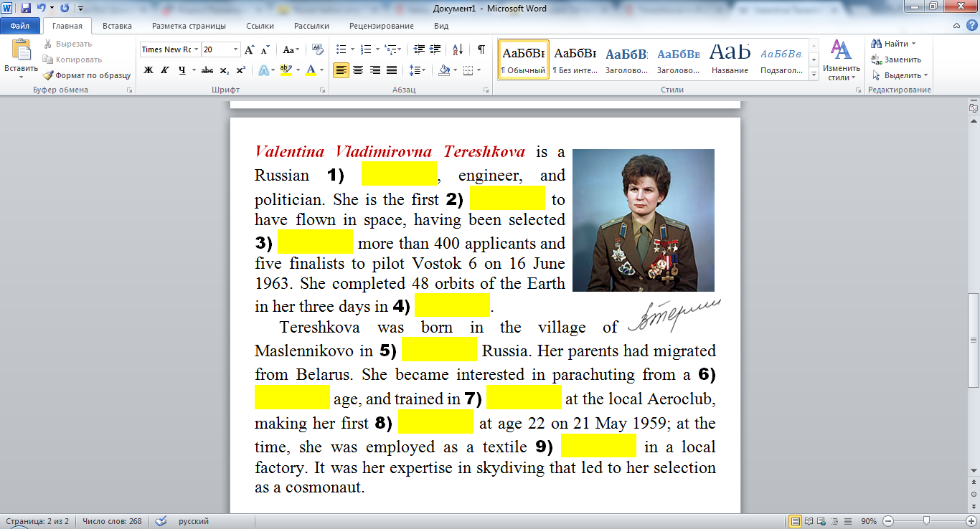Image resolution: width=980 pixels, height=529 pixels.
Task: Open the highlight color dropdown arrow
Action: point(296,70)
